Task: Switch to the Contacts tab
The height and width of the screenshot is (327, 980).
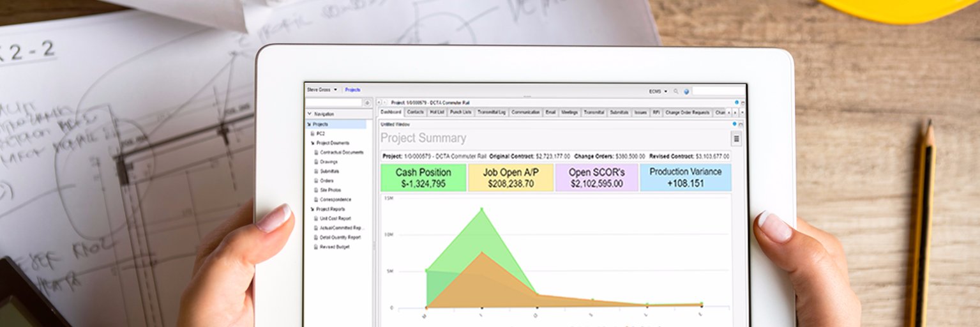Action: 416,112
